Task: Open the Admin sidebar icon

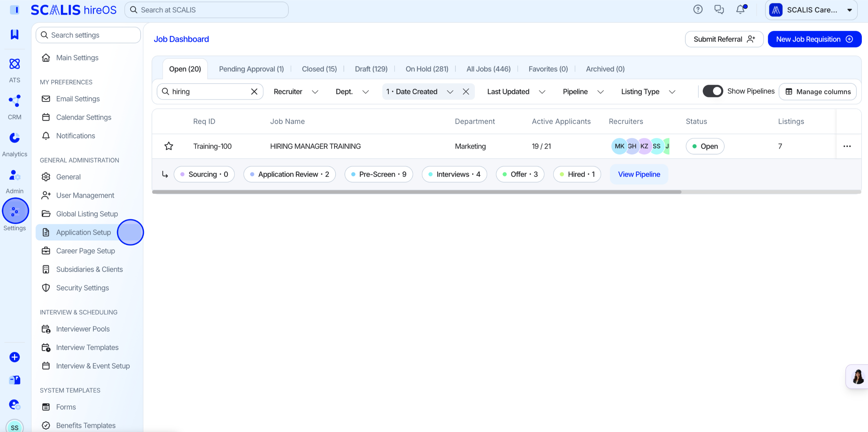Action: (x=14, y=175)
